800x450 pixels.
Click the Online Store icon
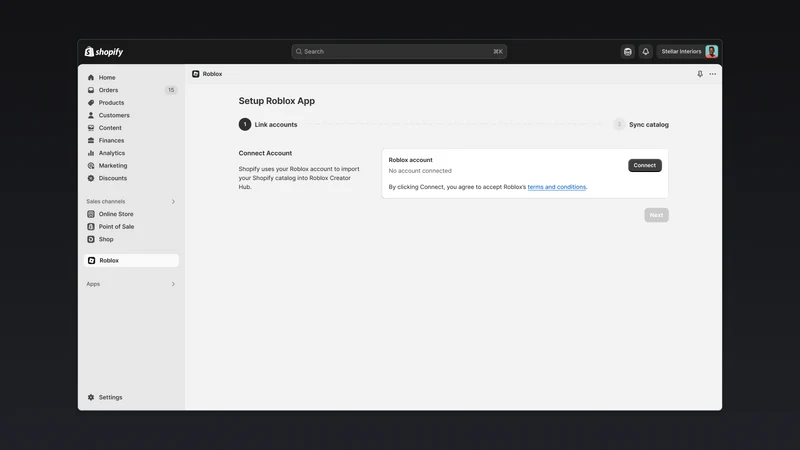[x=91, y=214]
